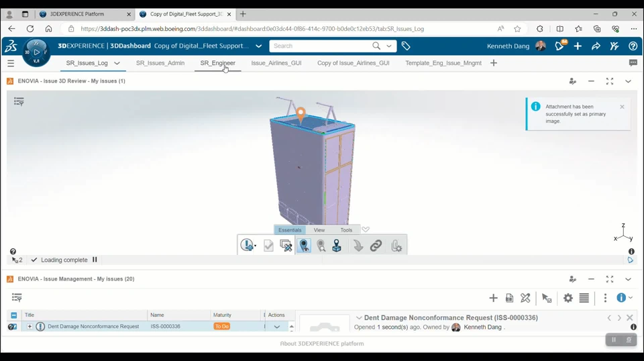Select the Tools toolbar tab
This screenshot has width=644, height=361.
(x=346, y=230)
